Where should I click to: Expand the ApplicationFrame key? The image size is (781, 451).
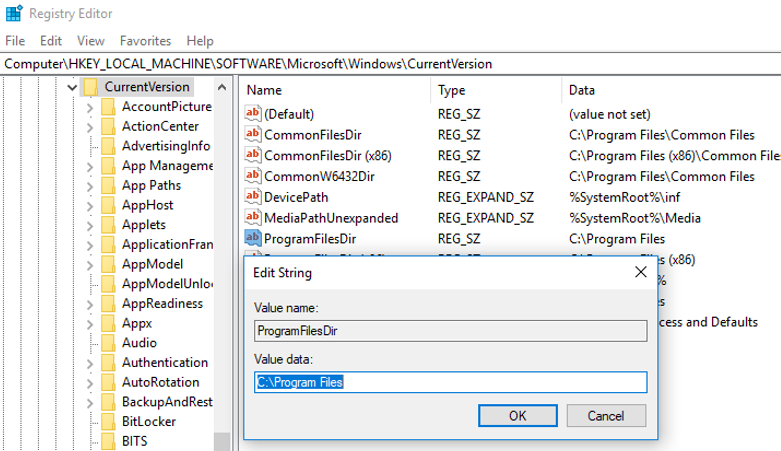(90, 245)
